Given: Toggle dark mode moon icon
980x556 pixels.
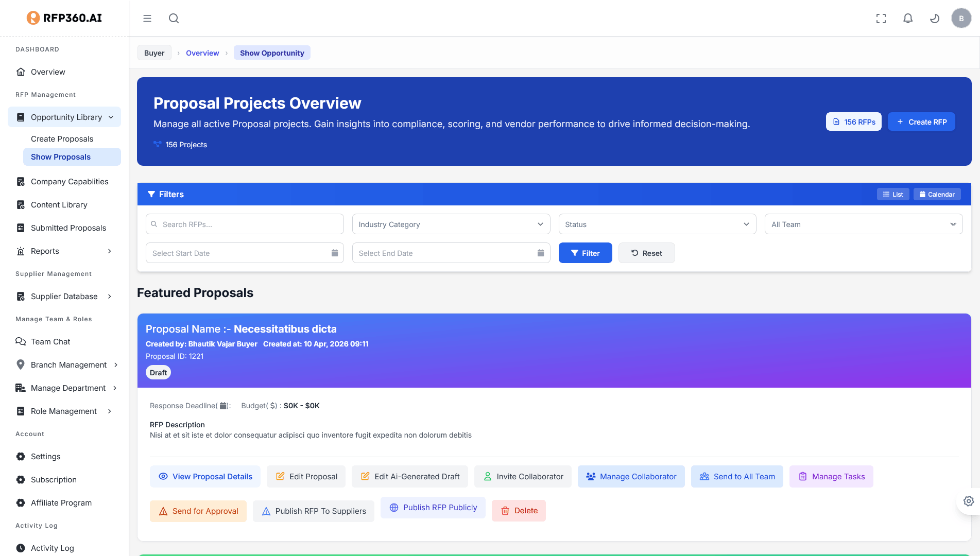Looking at the screenshot, I should [x=935, y=19].
